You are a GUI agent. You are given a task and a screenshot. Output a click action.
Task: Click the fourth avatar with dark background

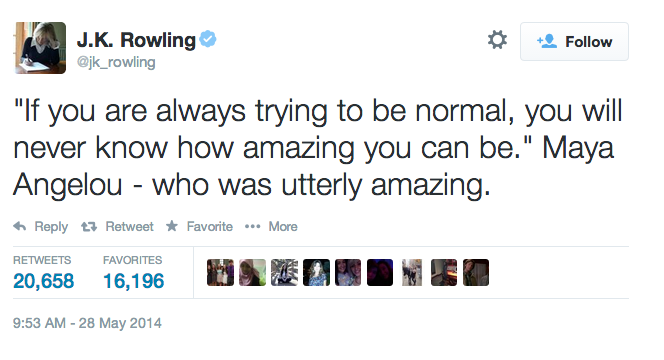(316, 272)
